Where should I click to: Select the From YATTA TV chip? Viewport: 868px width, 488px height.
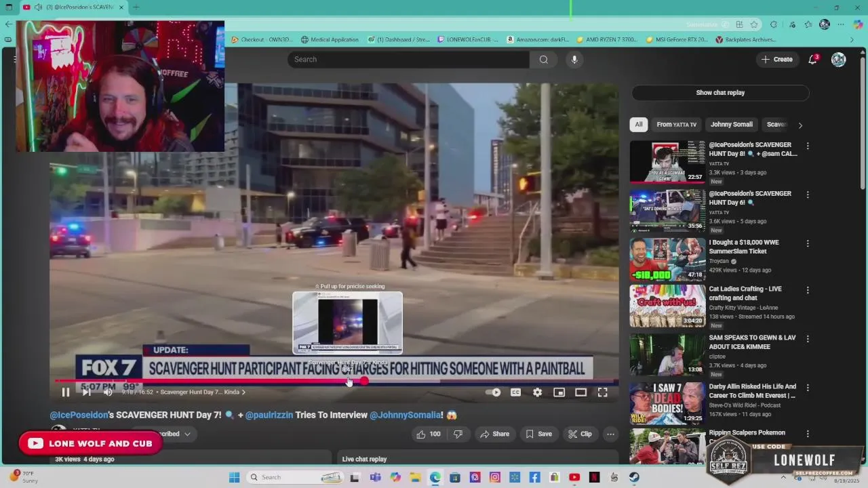pyautogui.click(x=676, y=125)
